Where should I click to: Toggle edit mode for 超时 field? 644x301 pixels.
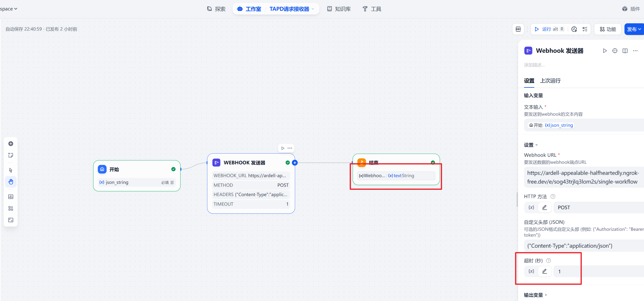(x=544, y=271)
